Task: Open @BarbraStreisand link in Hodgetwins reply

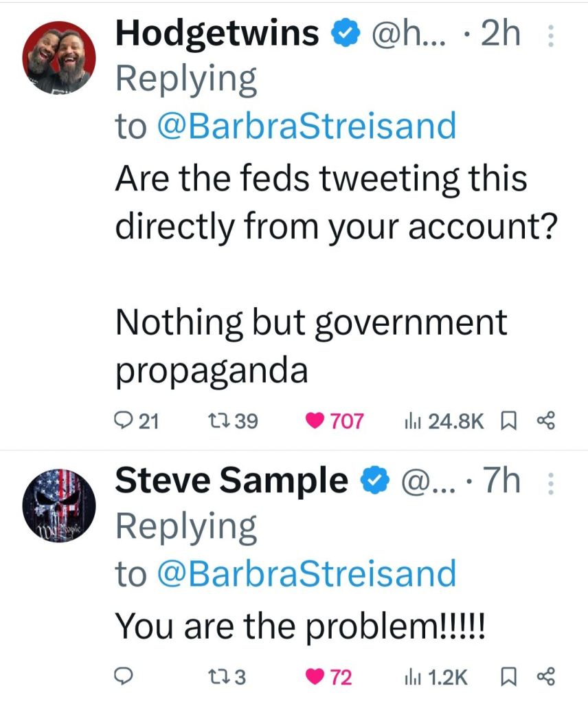Action: (307, 126)
